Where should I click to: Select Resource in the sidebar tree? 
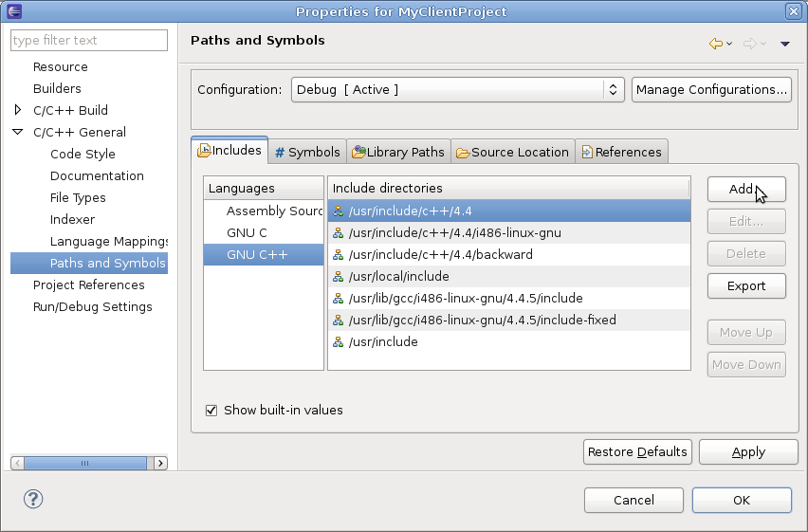click(x=61, y=67)
